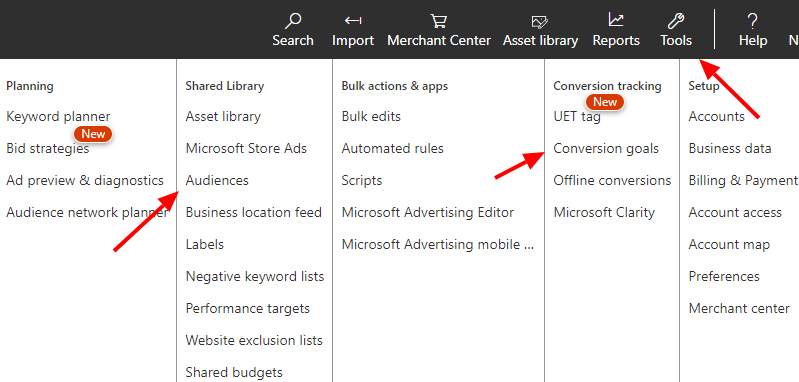The height and width of the screenshot is (382, 799).
Task: Open the Help question mark icon
Action: (752, 21)
